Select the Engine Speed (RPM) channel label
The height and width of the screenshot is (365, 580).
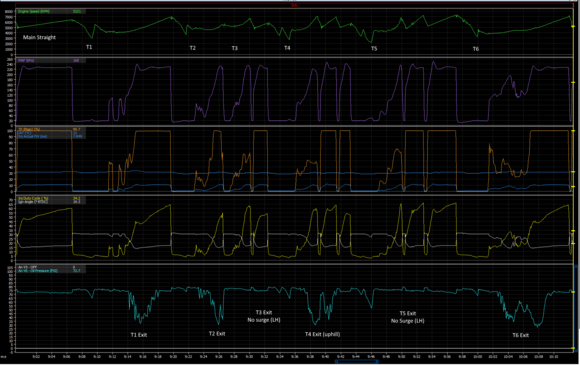point(34,11)
